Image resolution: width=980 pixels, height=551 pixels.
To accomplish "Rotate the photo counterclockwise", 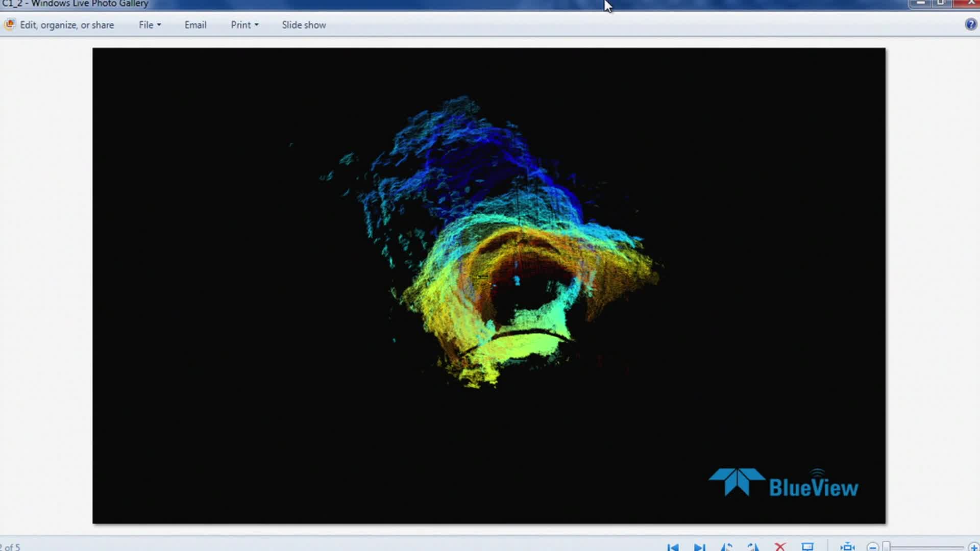I will [x=727, y=547].
